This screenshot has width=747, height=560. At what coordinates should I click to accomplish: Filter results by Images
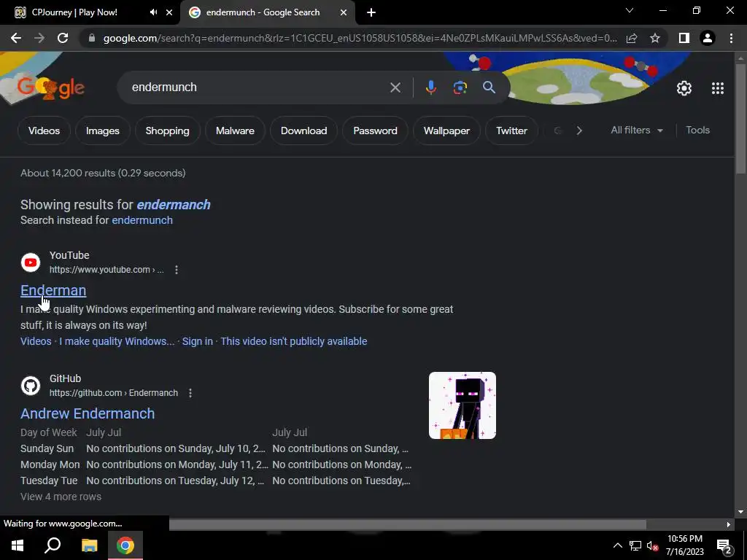pyautogui.click(x=102, y=131)
